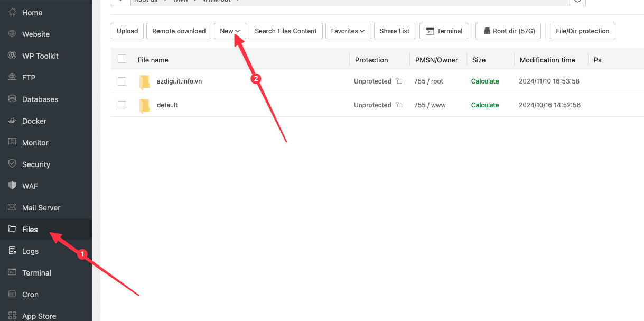Image resolution: width=644 pixels, height=321 pixels.
Task: Click lock icon beside default folder protection
Action: coord(399,105)
